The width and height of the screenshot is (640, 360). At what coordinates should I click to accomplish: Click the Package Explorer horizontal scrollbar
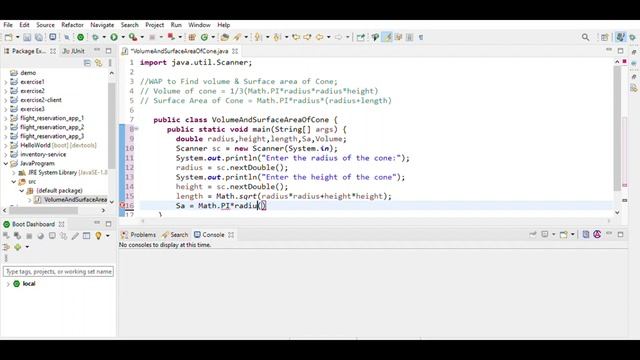(x=43, y=211)
